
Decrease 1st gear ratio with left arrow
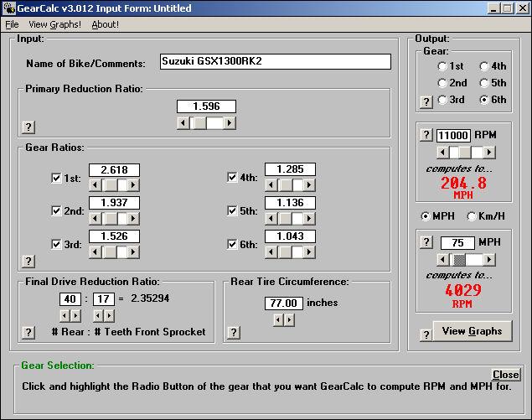[95, 185]
